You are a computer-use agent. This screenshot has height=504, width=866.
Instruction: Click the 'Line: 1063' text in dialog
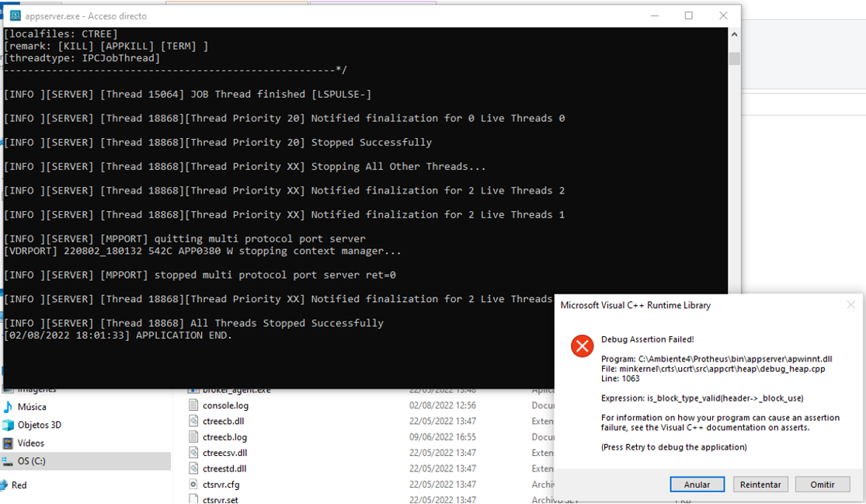pos(621,379)
